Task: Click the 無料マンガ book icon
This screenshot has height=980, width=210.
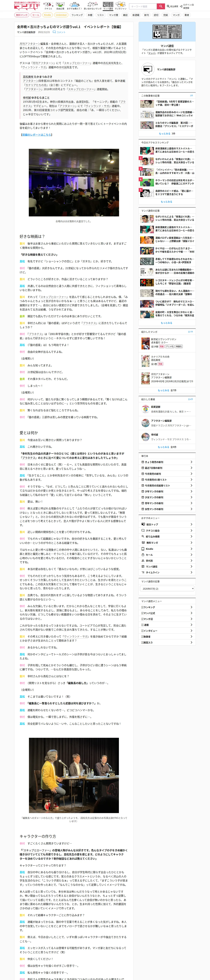Action: click(x=143, y=542)
